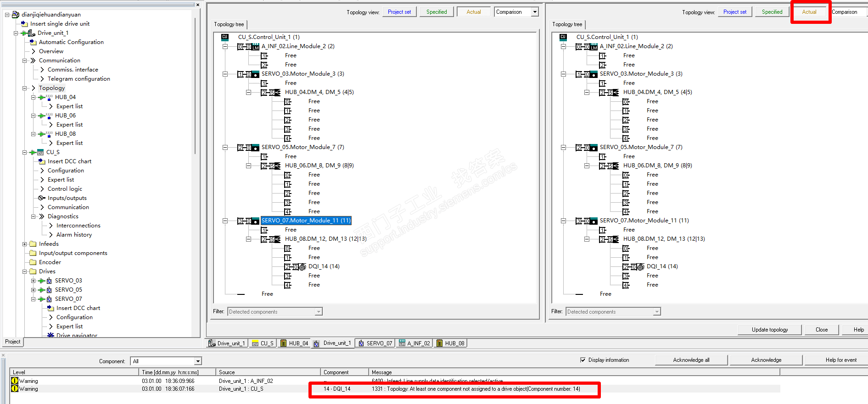Click the Close button below topology panes
Image resolution: width=868 pixels, height=404 pixels.
coord(822,330)
